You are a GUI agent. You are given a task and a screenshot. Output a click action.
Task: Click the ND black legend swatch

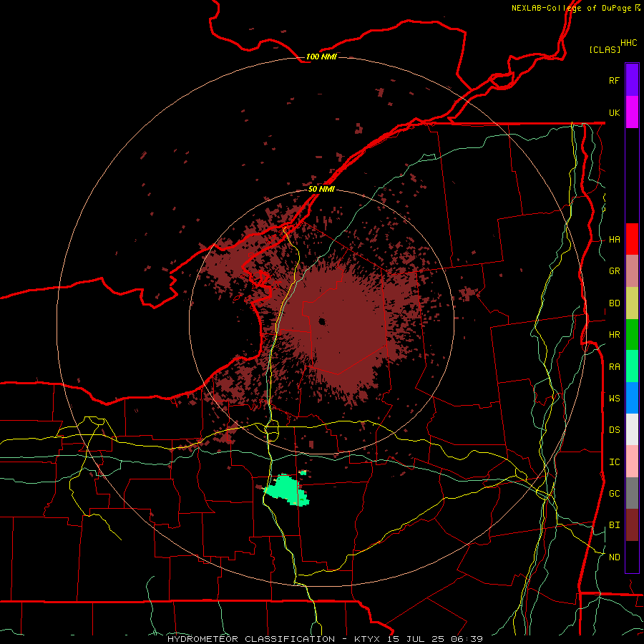tap(632, 557)
